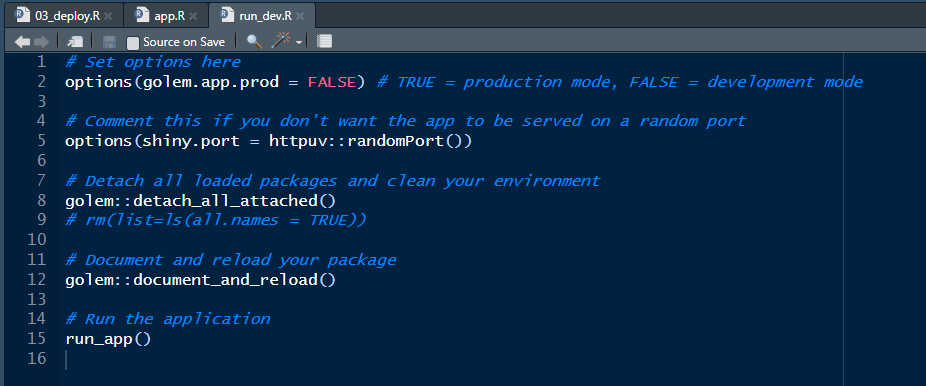Switch to the app.R tab

coord(166,16)
